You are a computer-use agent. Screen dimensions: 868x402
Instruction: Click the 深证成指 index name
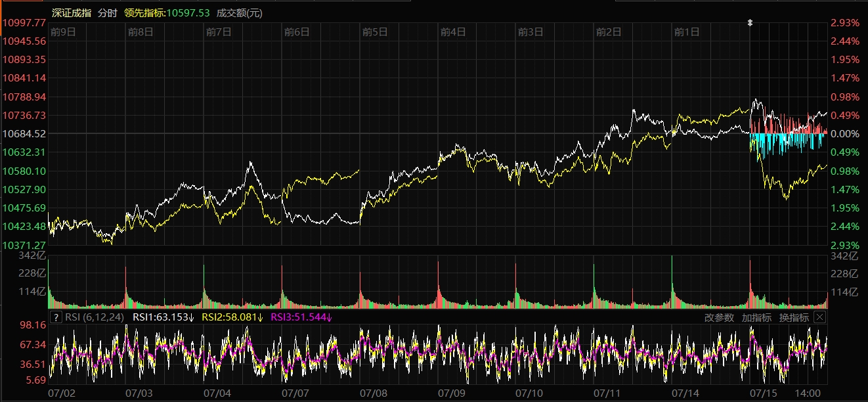(x=72, y=12)
